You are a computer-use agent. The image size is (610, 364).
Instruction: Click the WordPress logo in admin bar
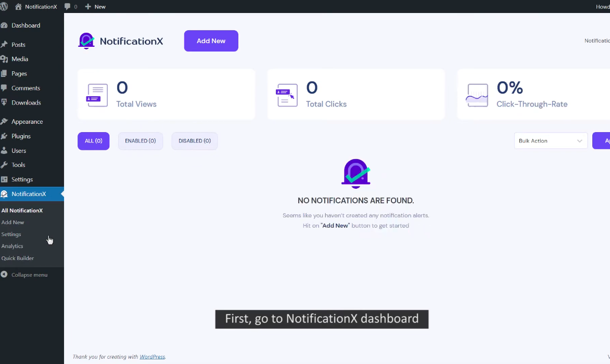[4, 7]
